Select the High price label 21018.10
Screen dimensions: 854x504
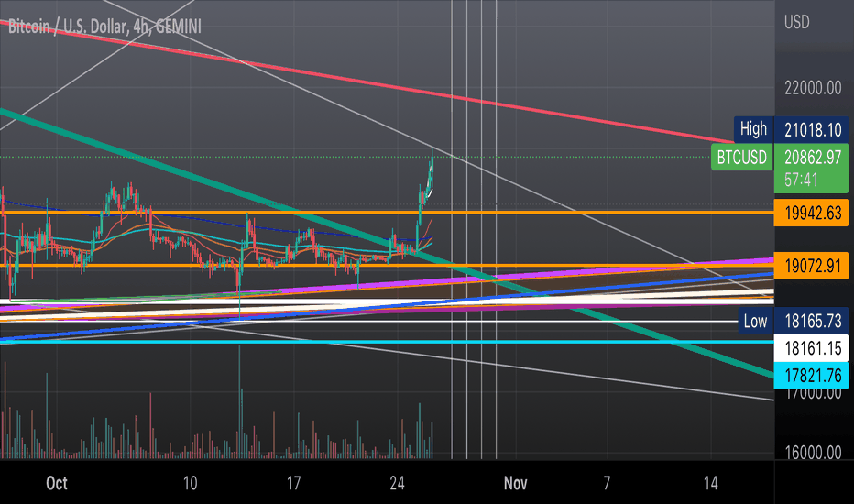click(x=812, y=130)
